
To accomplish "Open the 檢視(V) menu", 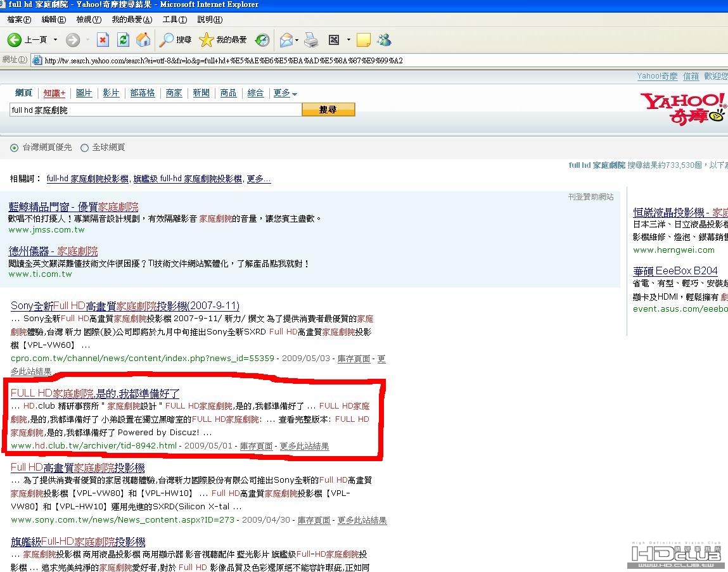I will click(89, 20).
